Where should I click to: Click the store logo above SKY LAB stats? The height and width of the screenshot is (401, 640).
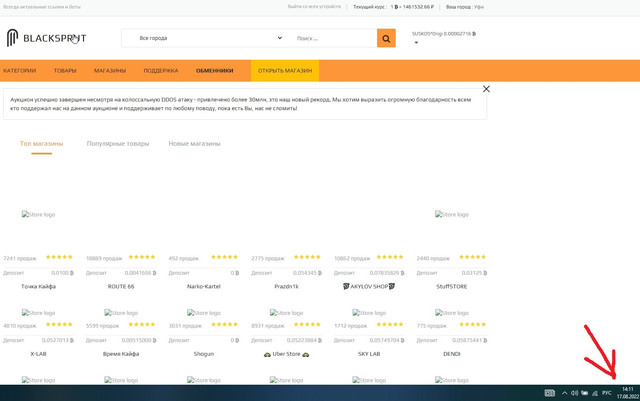point(369,313)
